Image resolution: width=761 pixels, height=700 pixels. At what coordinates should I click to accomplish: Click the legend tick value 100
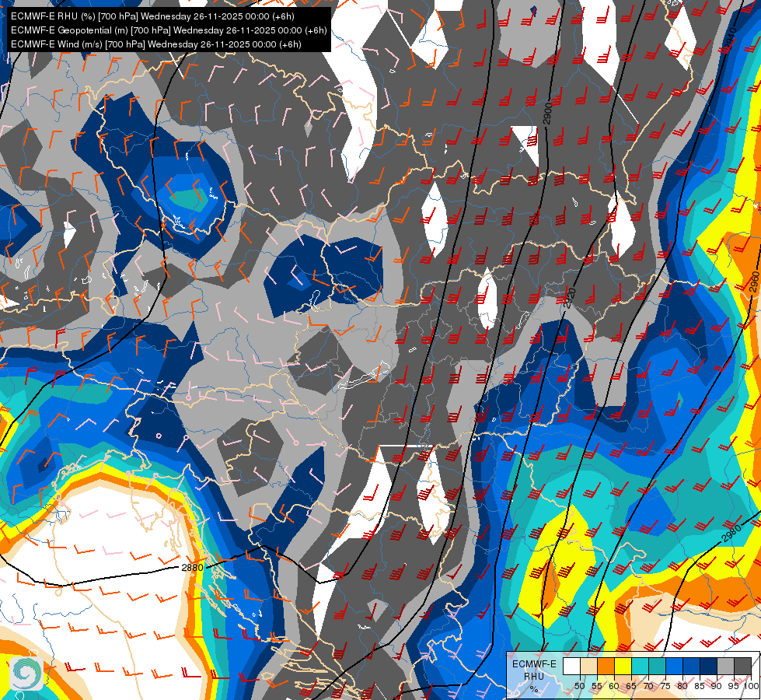tap(752, 687)
